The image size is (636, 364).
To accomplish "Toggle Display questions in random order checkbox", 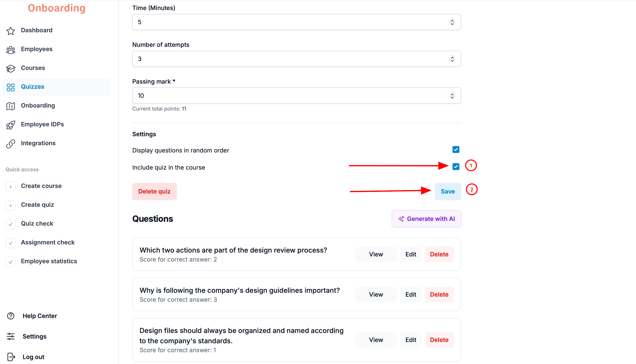I will coord(456,149).
